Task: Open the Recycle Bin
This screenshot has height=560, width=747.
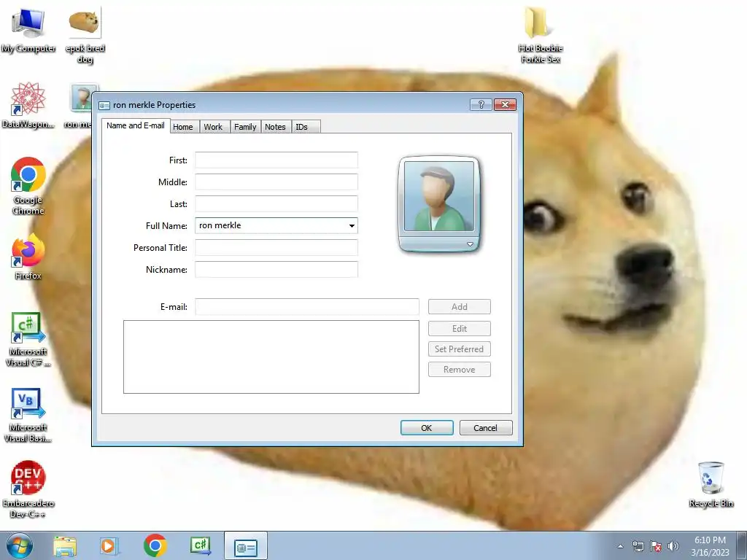Action: coord(711,484)
